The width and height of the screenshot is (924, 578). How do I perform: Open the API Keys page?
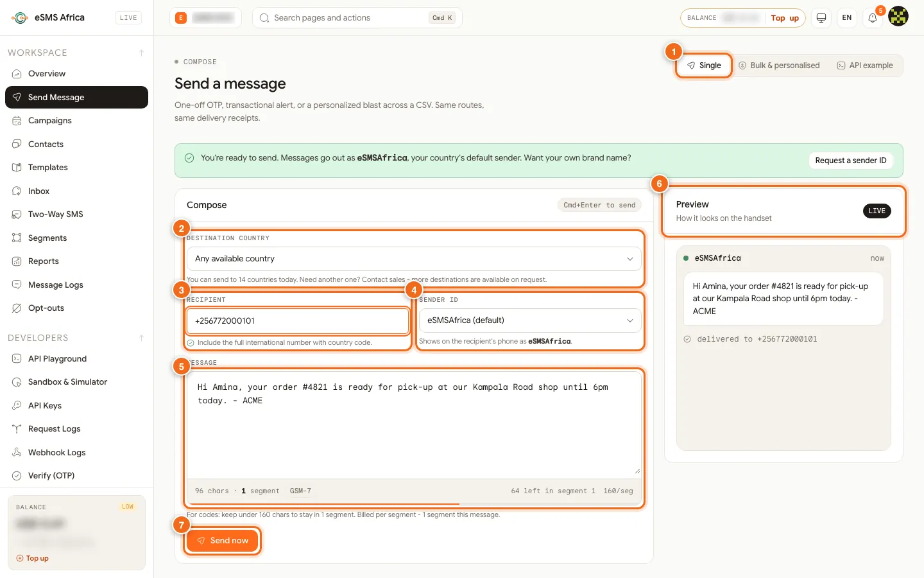(76, 406)
